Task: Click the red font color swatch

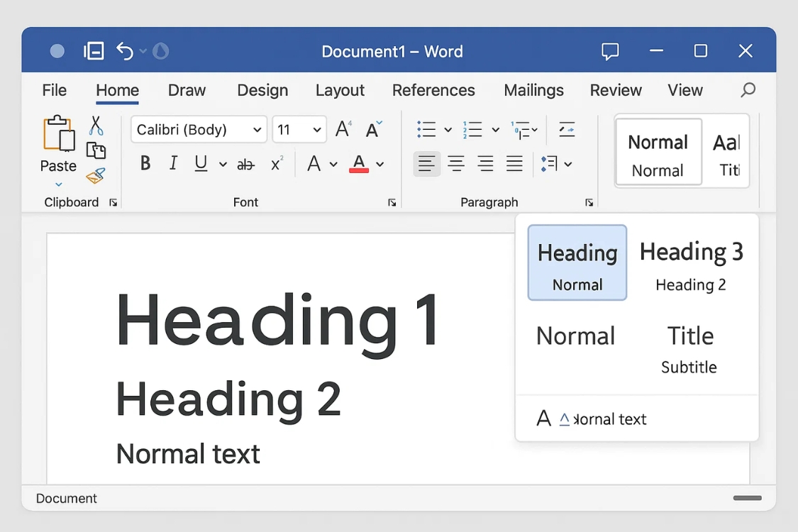Action: pyautogui.click(x=358, y=170)
